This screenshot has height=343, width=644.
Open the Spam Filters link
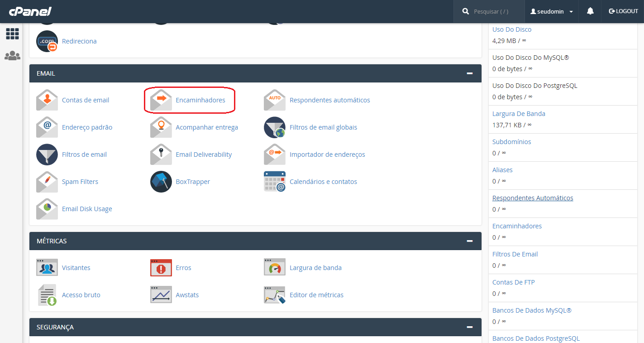click(x=80, y=182)
